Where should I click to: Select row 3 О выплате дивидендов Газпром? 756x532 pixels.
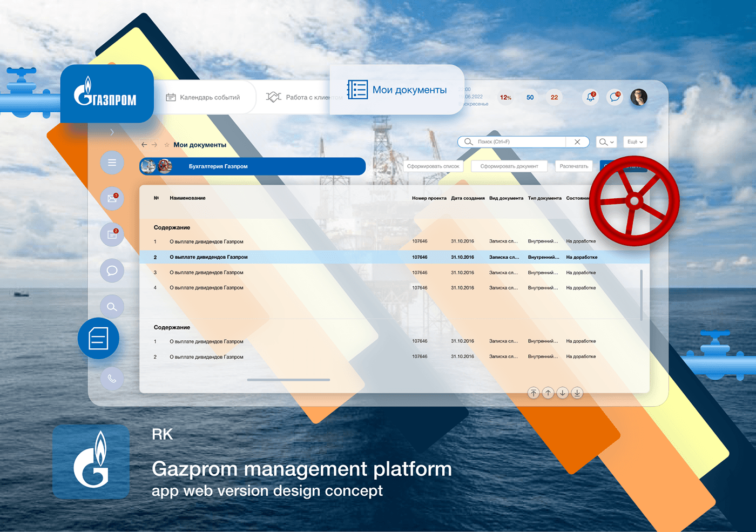(394, 273)
